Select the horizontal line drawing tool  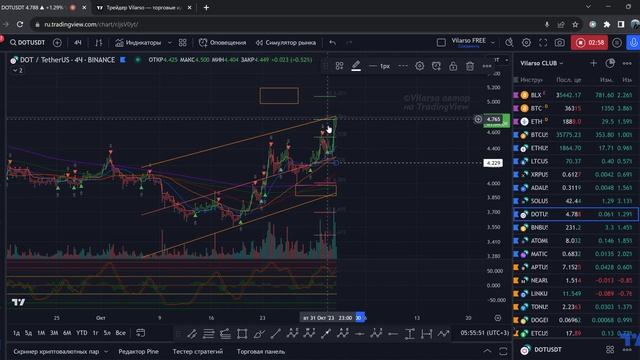[360, 334]
